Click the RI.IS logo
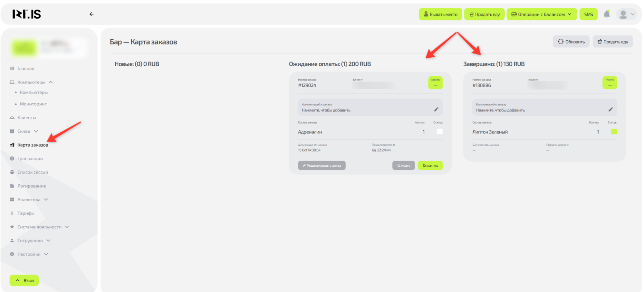Image resolution: width=644 pixels, height=292 pixels. [27, 14]
